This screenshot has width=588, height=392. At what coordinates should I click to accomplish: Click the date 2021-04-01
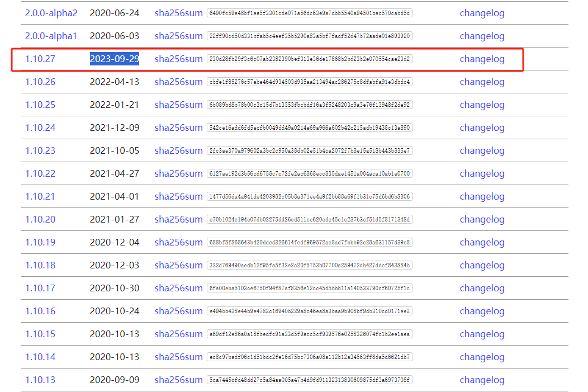tap(115, 196)
